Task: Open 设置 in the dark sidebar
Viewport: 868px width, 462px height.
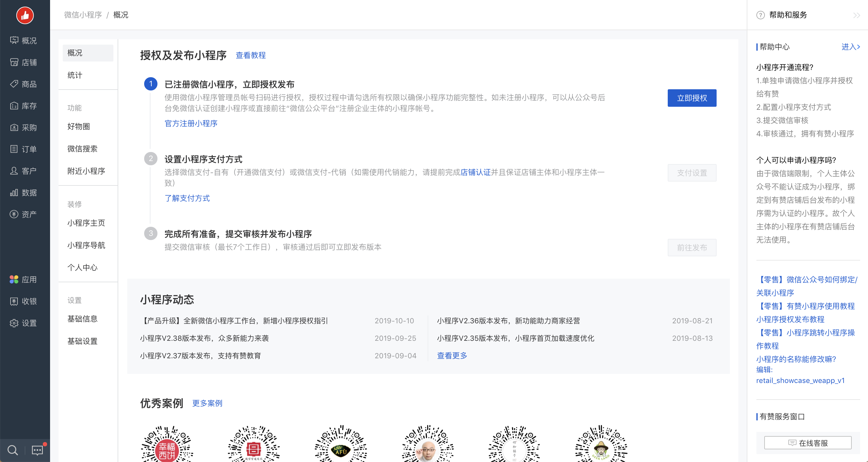Action: pos(24,323)
